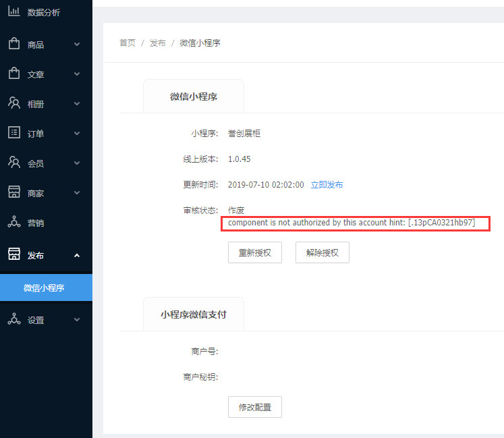Click the 发布 store icon
Image resolution: width=504 pixels, height=438 pixels.
pos(13,254)
